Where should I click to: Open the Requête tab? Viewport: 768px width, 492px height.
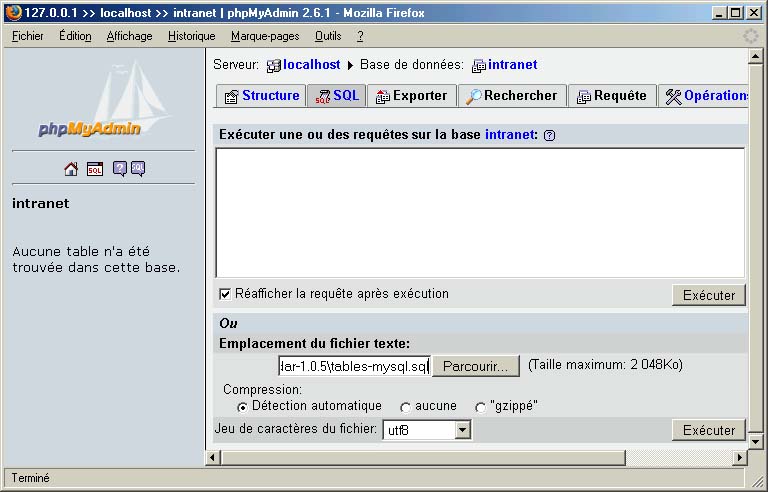pyautogui.click(x=612, y=96)
